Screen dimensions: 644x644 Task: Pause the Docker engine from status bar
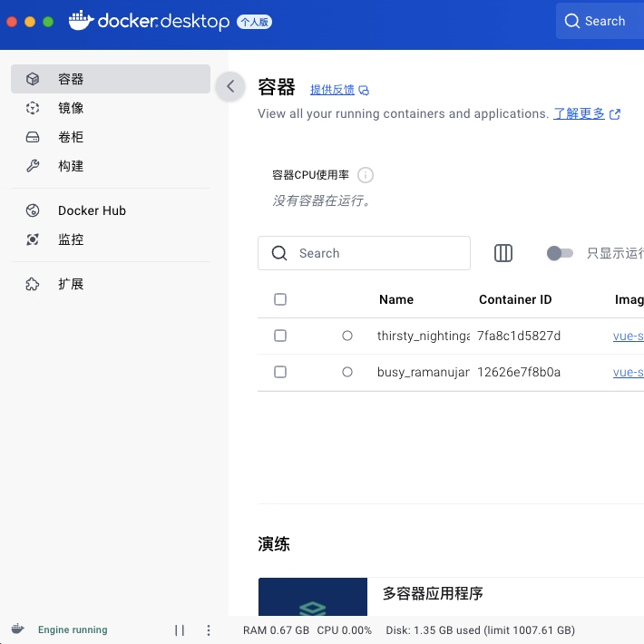tap(180, 630)
